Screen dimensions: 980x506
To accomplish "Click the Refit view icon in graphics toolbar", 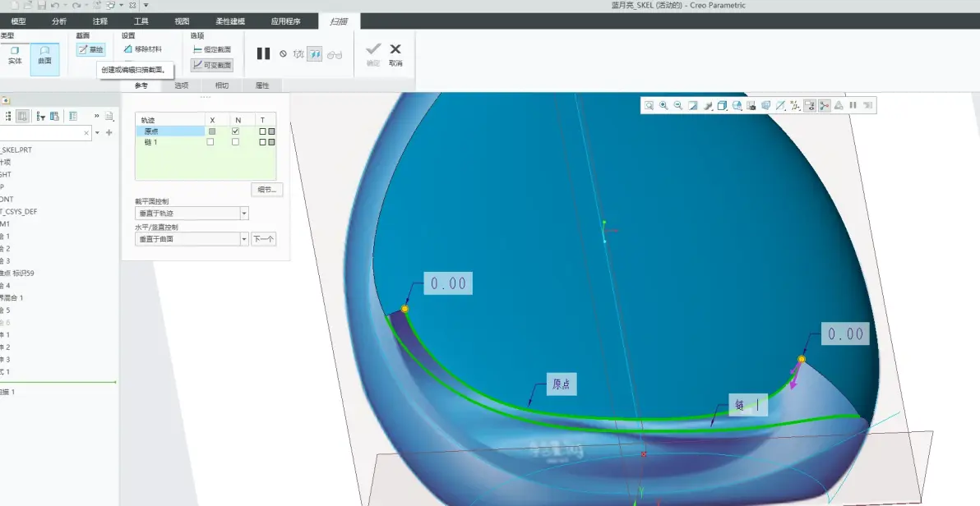I will 649,106.
